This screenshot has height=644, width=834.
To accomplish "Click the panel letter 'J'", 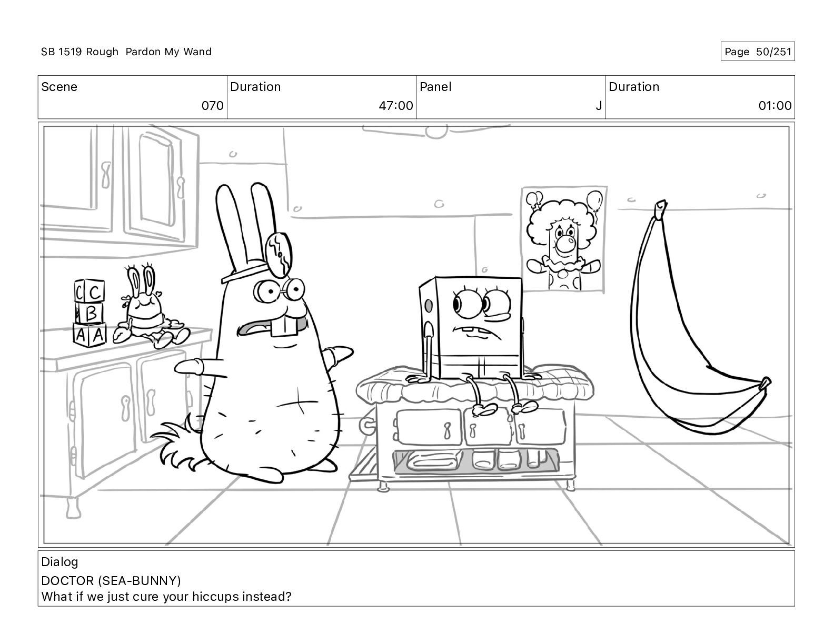I will click(599, 106).
